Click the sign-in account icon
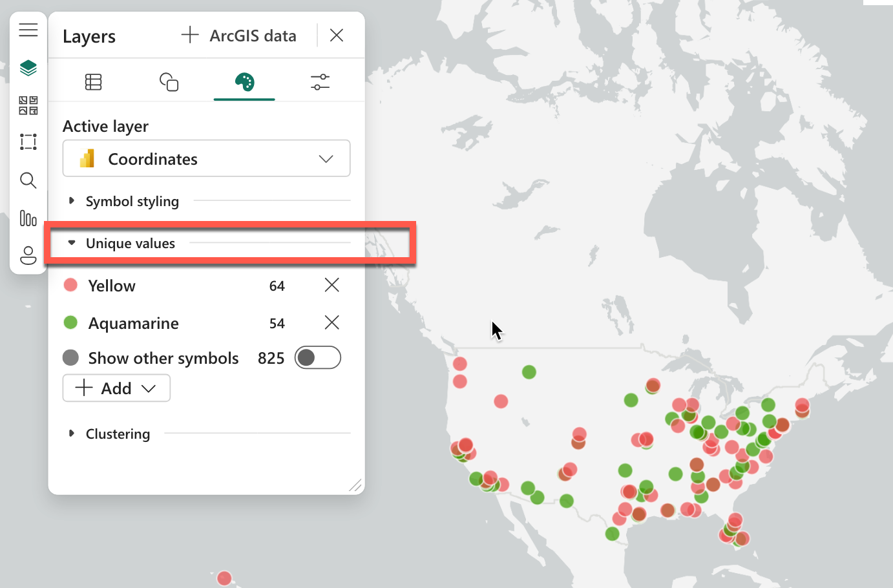893x588 pixels. pyautogui.click(x=28, y=255)
